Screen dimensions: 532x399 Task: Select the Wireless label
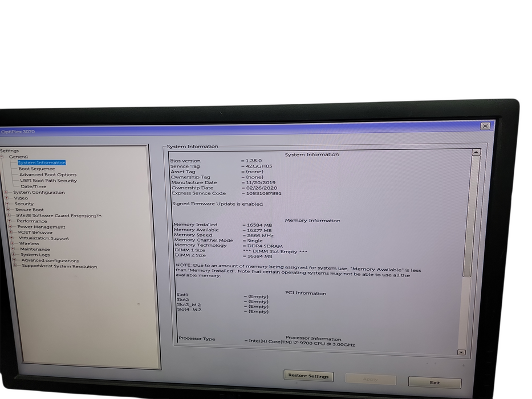point(29,243)
